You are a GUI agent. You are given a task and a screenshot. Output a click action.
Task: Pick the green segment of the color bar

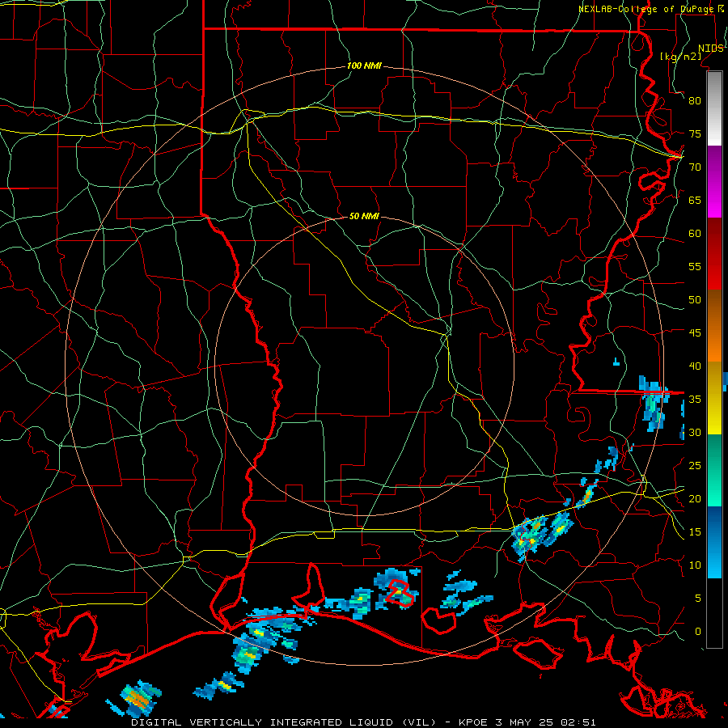click(715, 470)
